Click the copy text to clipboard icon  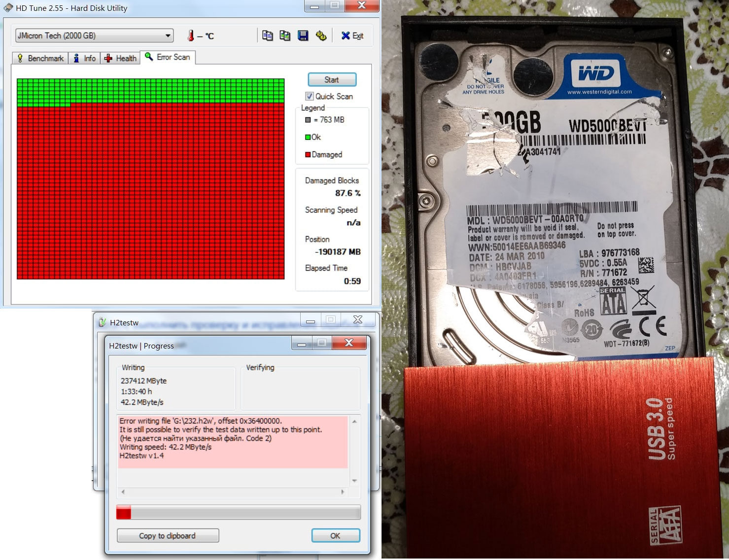[267, 35]
